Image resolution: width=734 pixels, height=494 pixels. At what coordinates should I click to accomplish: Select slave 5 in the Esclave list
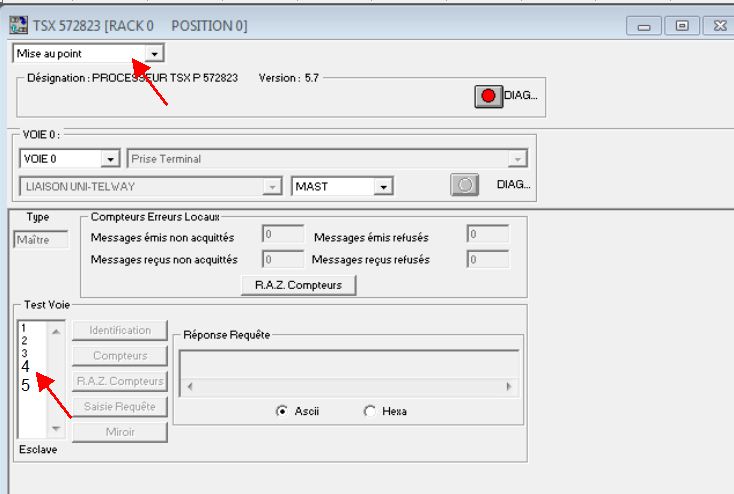click(25, 385)
